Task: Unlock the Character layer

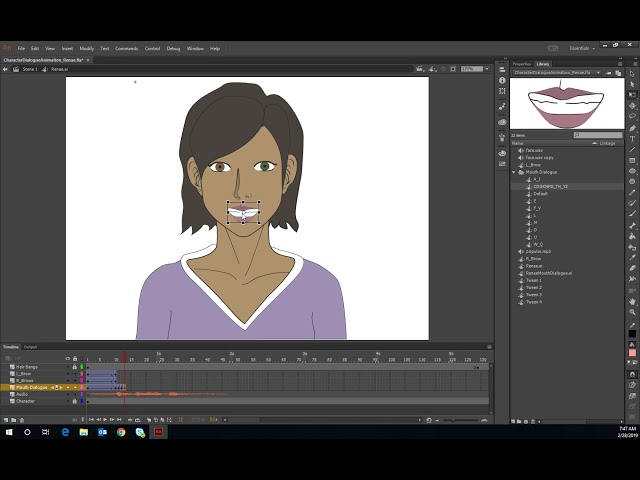Action: 75,401
